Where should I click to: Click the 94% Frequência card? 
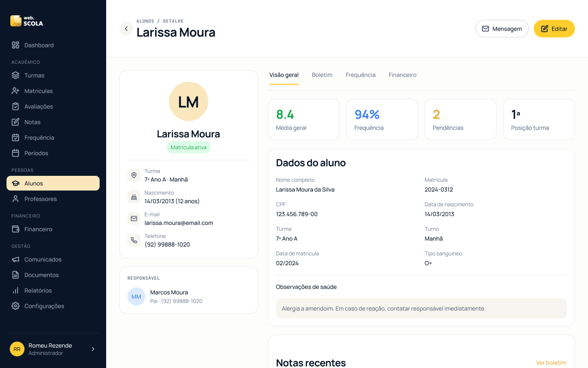pyautogui.click(x=382, y=119)
